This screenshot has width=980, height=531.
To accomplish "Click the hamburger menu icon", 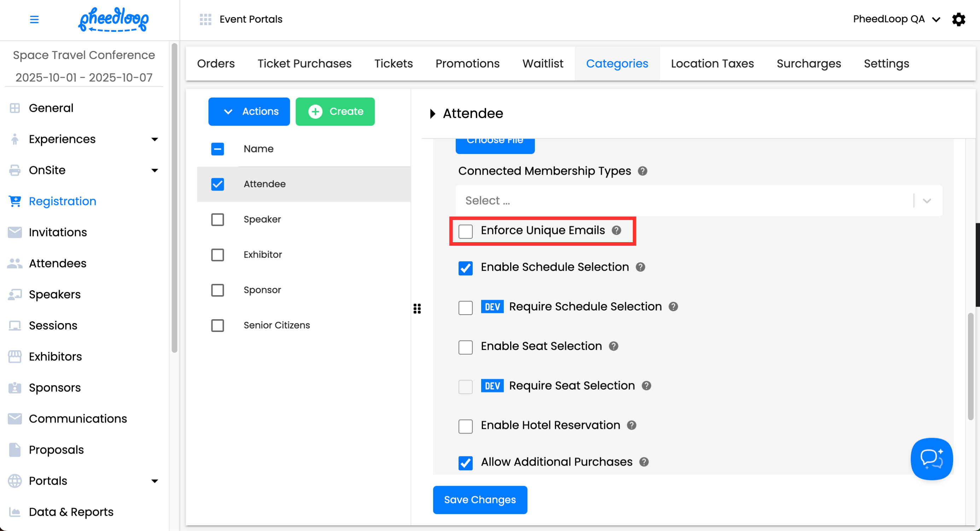I will (x=34, y=19).
